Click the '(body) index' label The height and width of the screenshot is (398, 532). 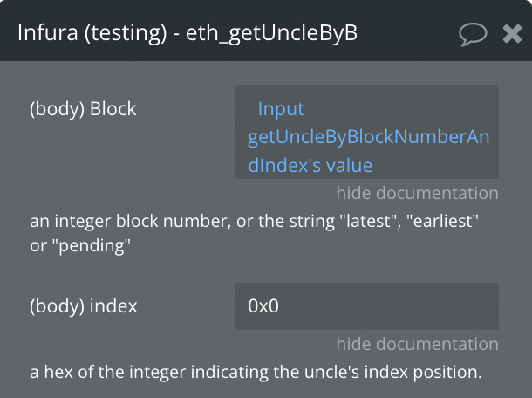click(83, 306)
